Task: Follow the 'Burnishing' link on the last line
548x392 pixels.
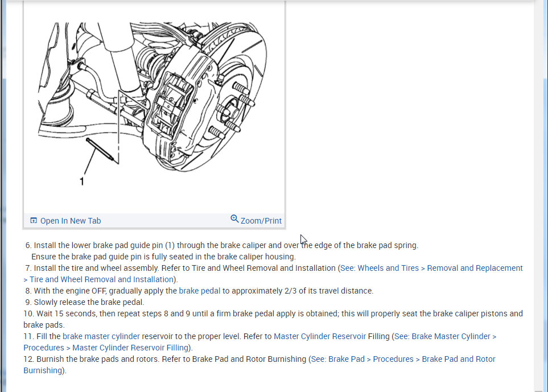Action: pyautogui.click(x=43, y=370)
